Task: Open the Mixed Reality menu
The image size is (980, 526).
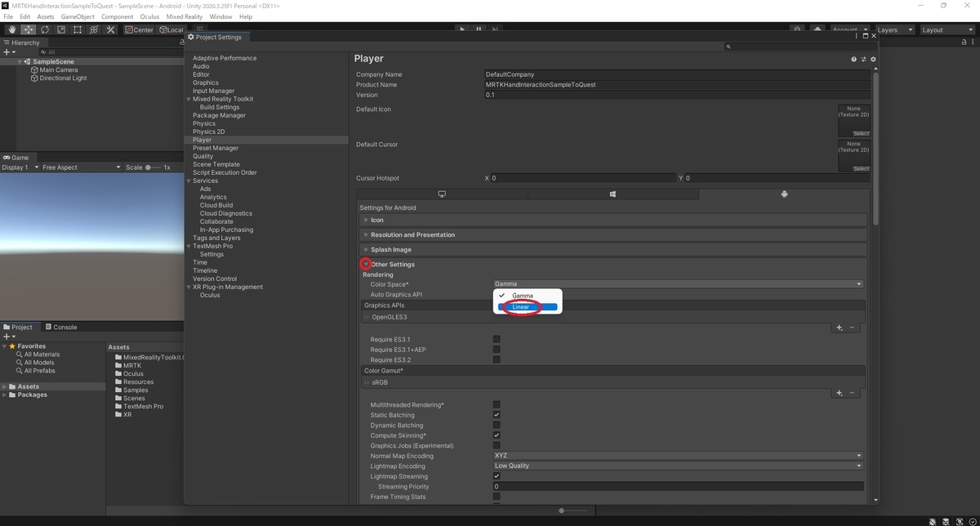Action: pyautogui.click(x=185, y=17)
